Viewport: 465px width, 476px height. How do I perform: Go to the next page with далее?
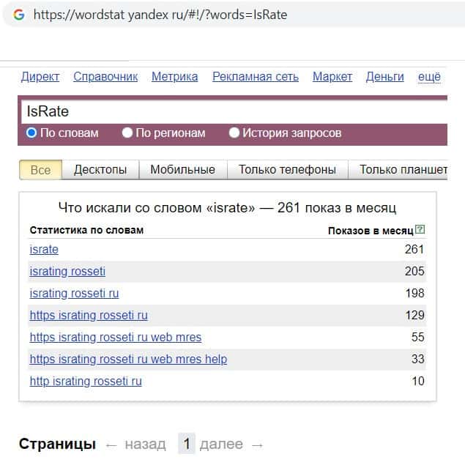[221, 444]
